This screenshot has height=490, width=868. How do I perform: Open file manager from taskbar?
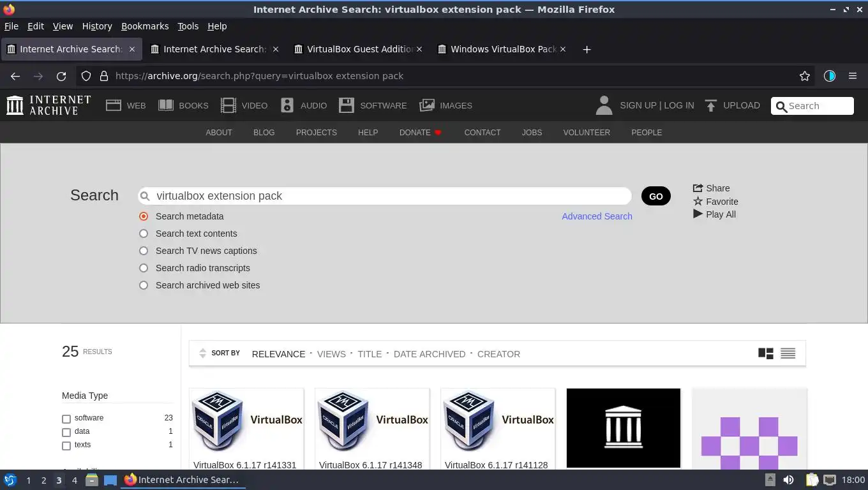92,480
